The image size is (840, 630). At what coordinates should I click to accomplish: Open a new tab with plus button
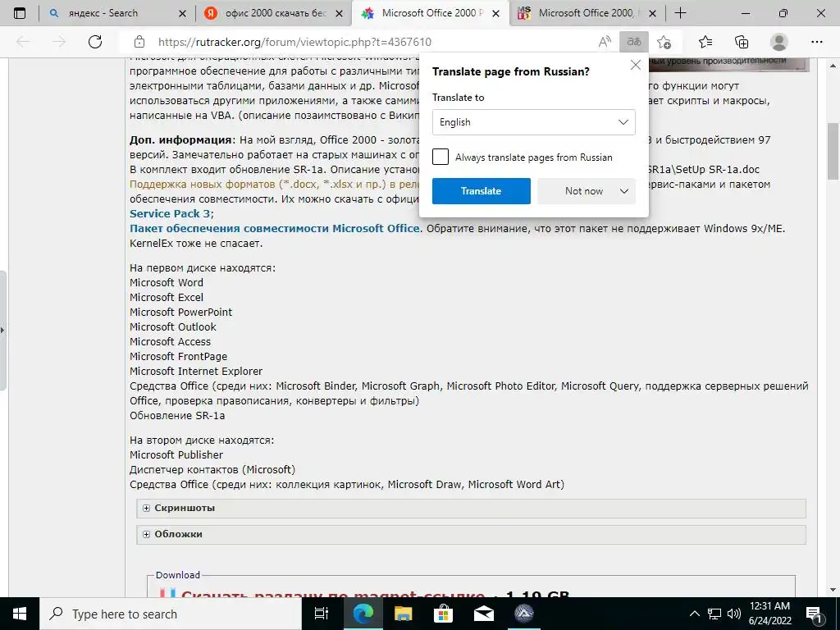[680, 13]
